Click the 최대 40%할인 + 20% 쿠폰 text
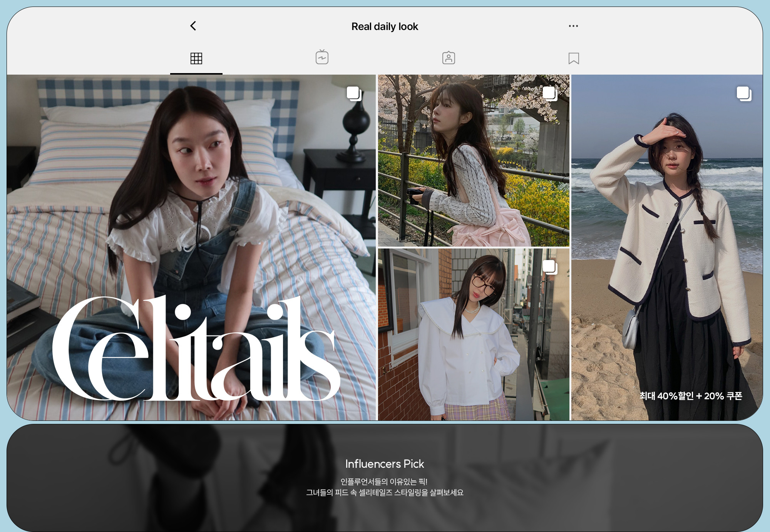This screenshot has width=770, height=532. point(691,396)
